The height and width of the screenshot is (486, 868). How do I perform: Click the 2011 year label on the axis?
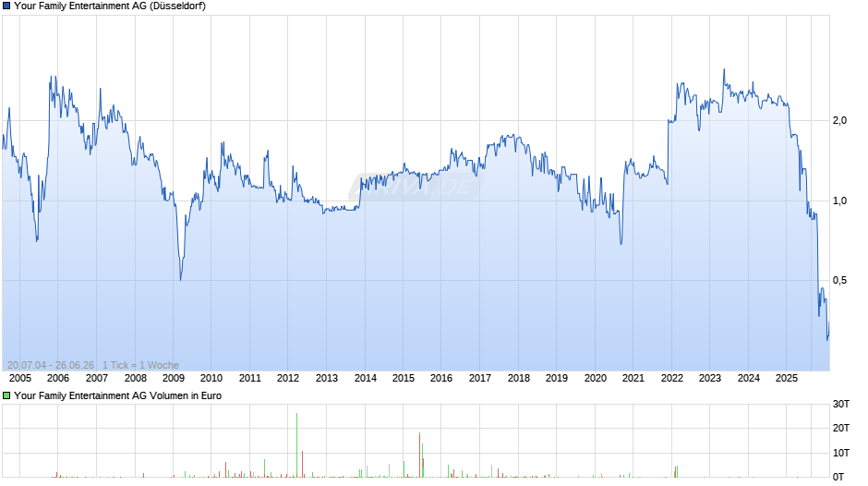[250, 378]
